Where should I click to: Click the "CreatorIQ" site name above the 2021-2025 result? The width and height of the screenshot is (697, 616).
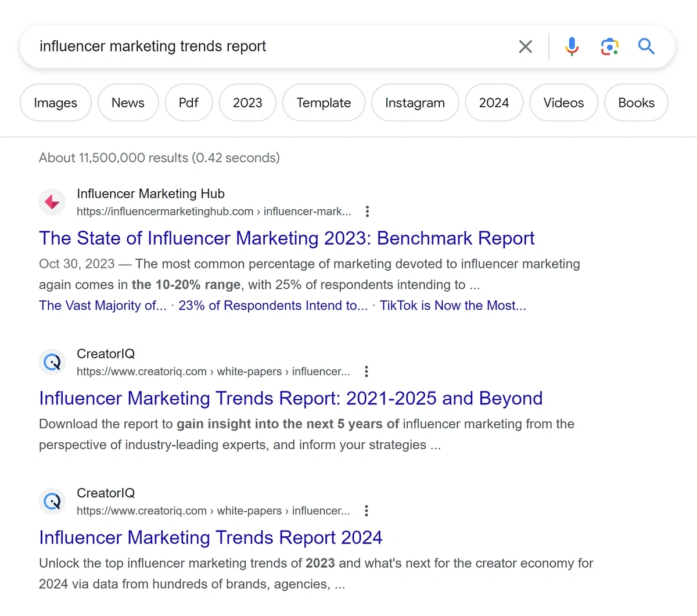[x=106, y=354]
